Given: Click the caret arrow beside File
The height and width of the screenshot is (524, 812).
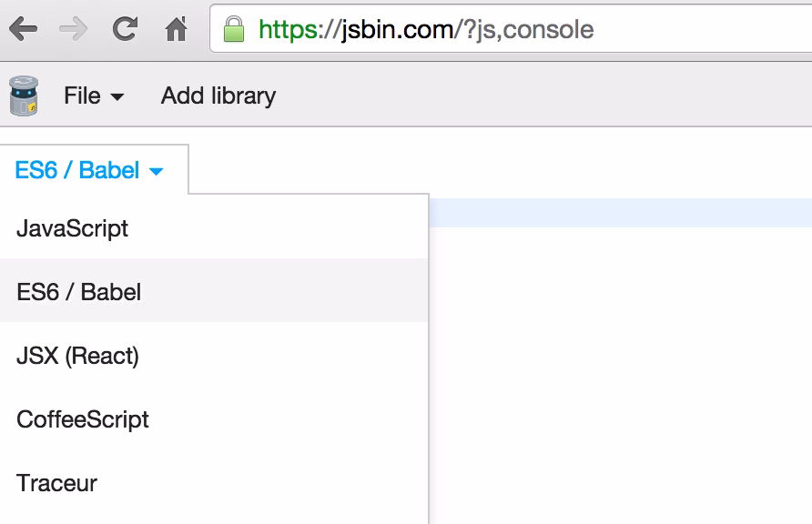Looking at the screenshot, I should 117,96.
